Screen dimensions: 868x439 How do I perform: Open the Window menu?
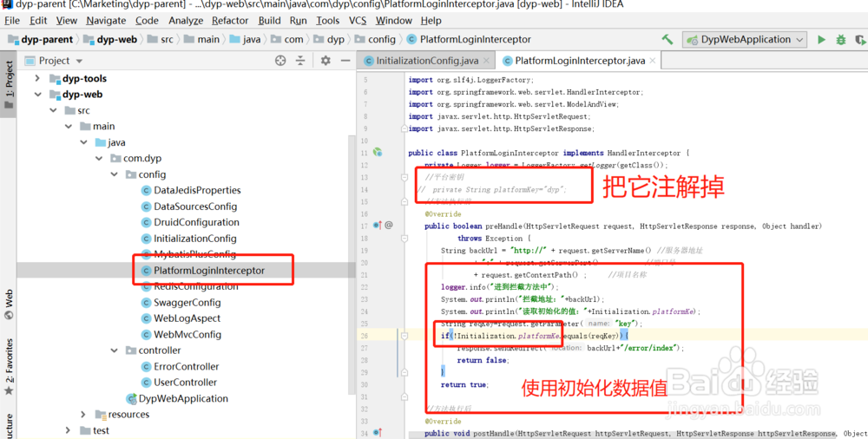click(x=393, y=21)
